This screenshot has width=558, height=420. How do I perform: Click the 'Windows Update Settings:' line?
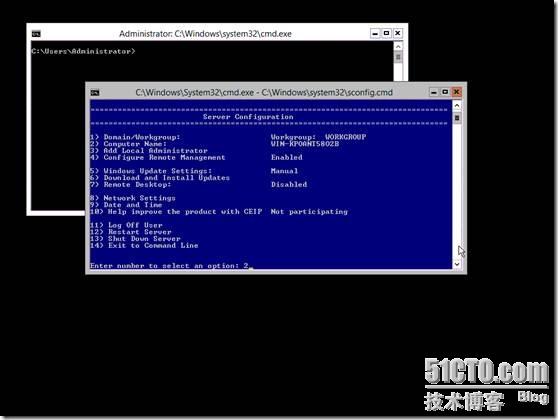coord(151,171)
